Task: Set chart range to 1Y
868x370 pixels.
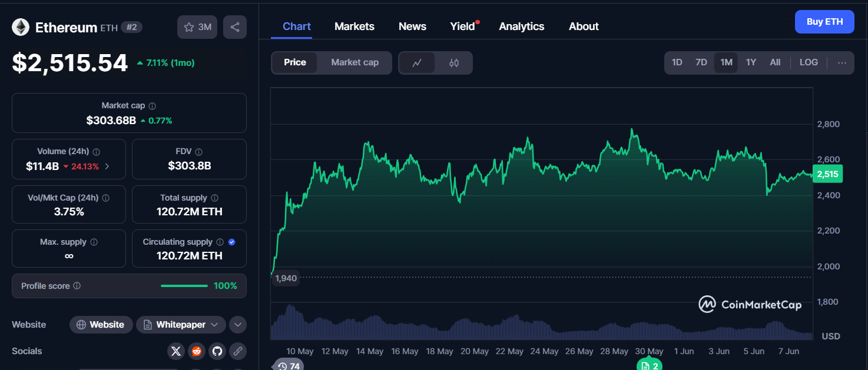Action: tap(751, 62)
